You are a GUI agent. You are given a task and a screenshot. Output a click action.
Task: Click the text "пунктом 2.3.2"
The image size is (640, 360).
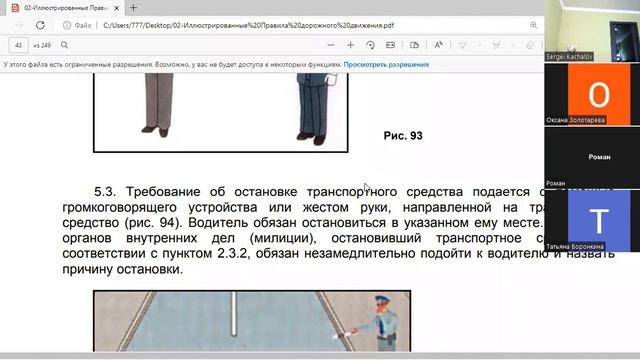tap(205, 253)
